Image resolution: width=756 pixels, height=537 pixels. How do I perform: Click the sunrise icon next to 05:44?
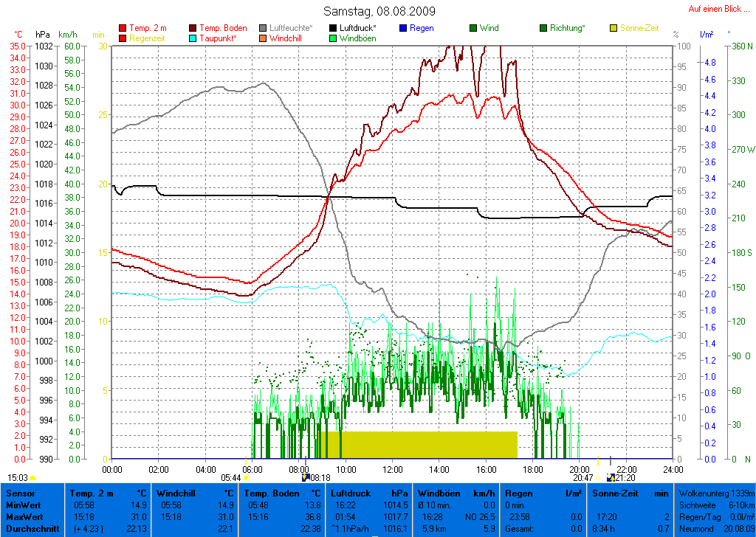(246, 478)
